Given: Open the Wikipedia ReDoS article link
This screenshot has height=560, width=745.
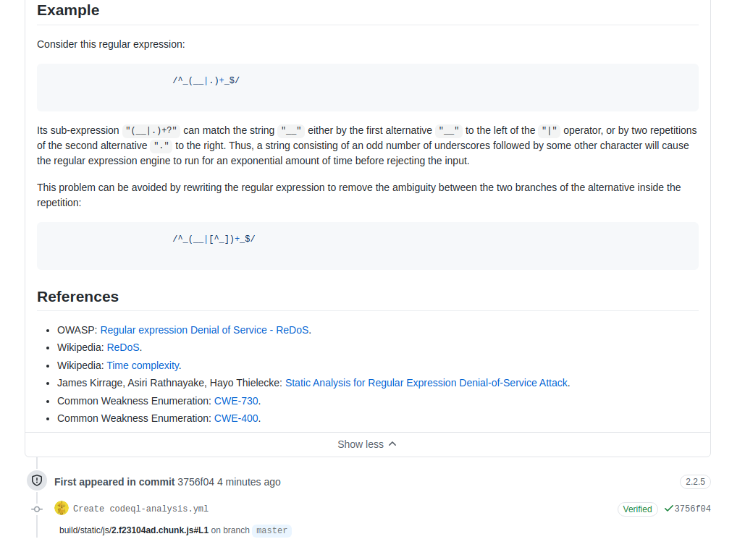Looking at the screenshot, I should tap(122, 347).
